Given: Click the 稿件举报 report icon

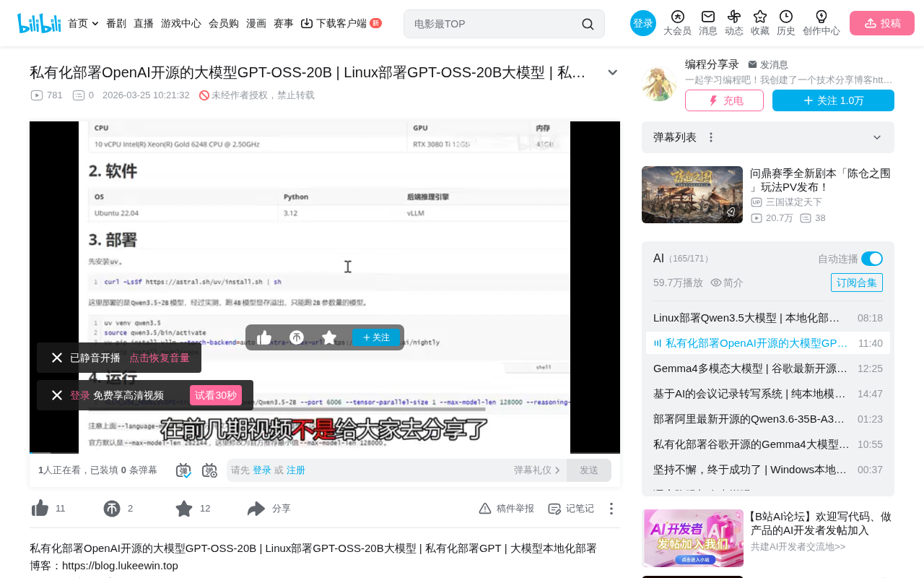Looking at the screenshot, I should (485, 509).
